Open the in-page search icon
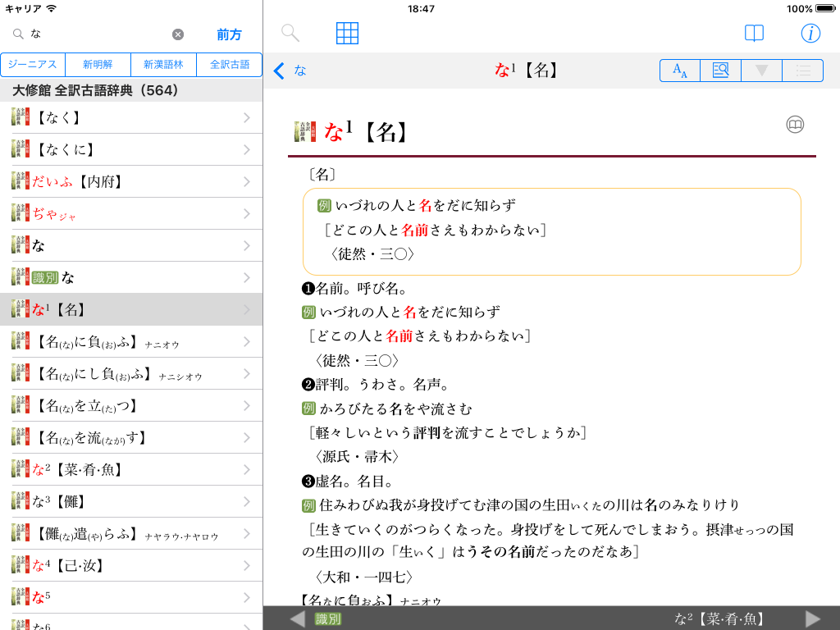Image resolution: width=840 pixels, height=630 pixels. (720, 71)
